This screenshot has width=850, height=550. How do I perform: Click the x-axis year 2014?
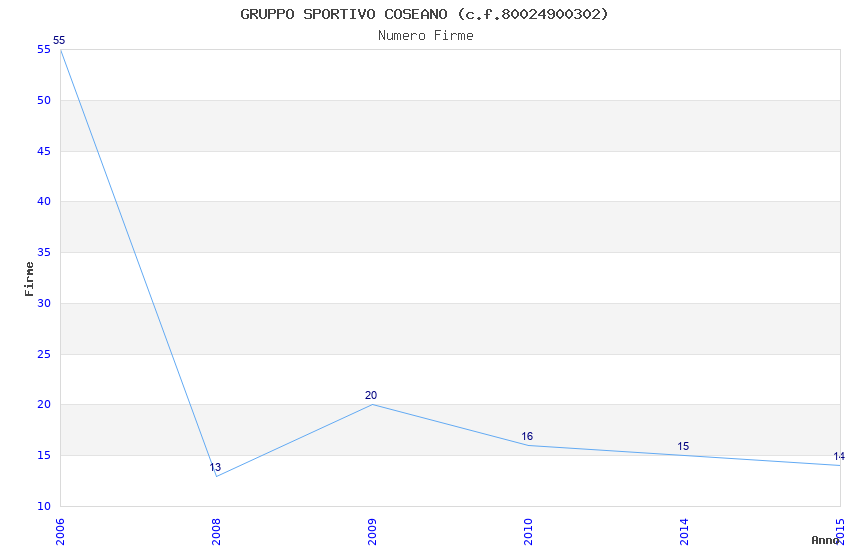(x=684, y=532)
